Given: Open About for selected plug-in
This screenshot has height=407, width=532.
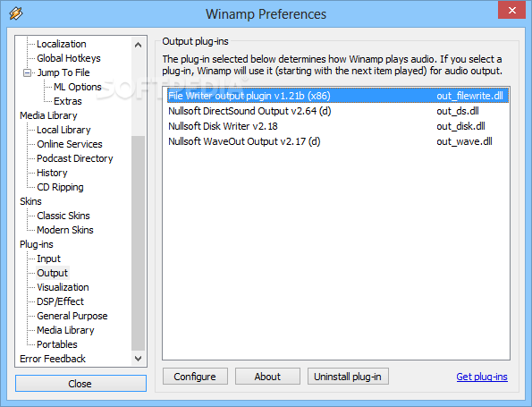Looking at the screenshot, I should point(267,377).
